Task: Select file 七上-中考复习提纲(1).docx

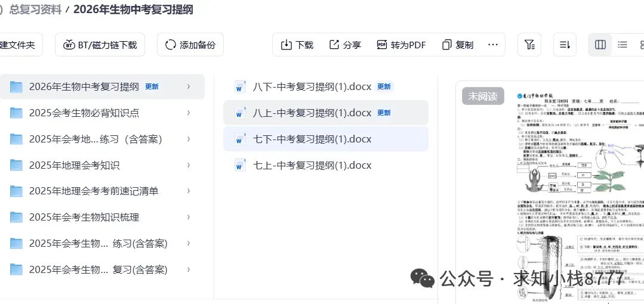Action: pos(326,165)
